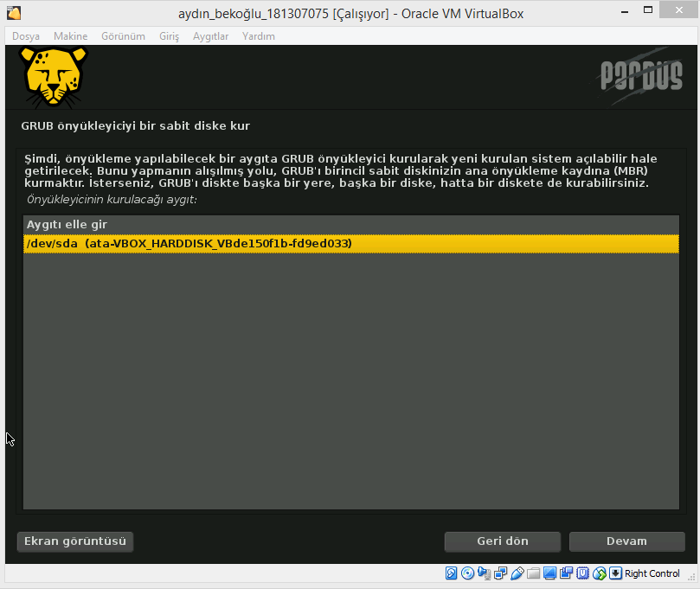Close the VirtualBox window
The height and width of the screenshot is (589, 700).
[678, 10]
